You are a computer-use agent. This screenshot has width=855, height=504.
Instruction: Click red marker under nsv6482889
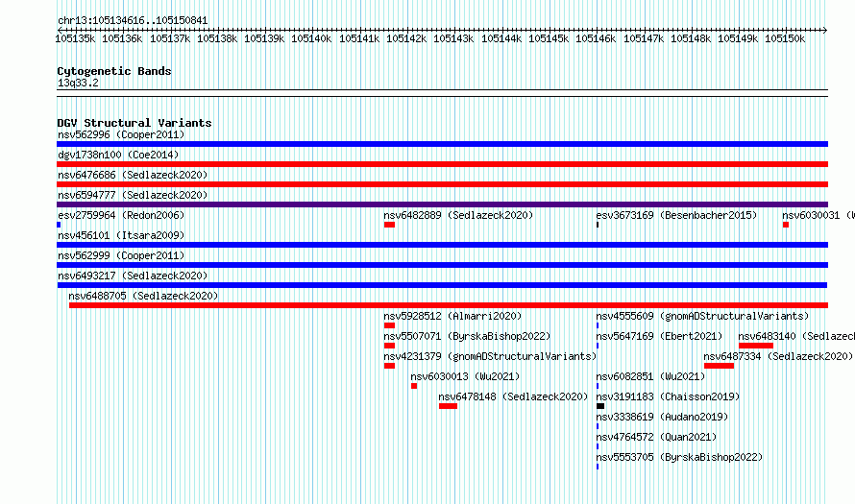point(389,225)
